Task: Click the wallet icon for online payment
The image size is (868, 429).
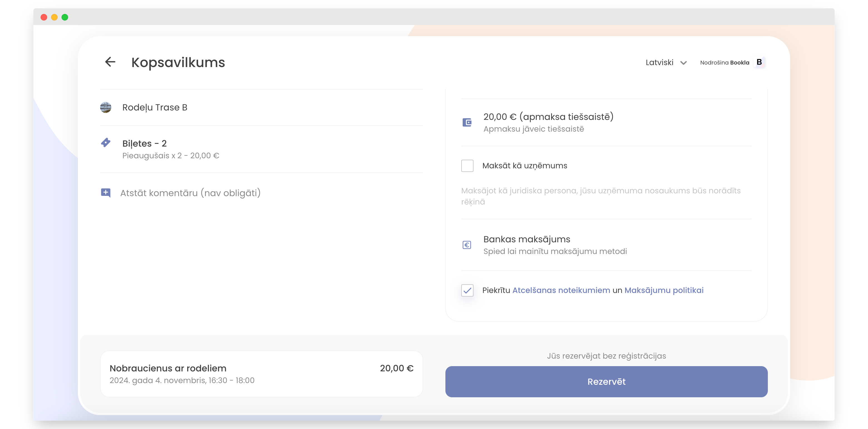Action: [467, 122]
